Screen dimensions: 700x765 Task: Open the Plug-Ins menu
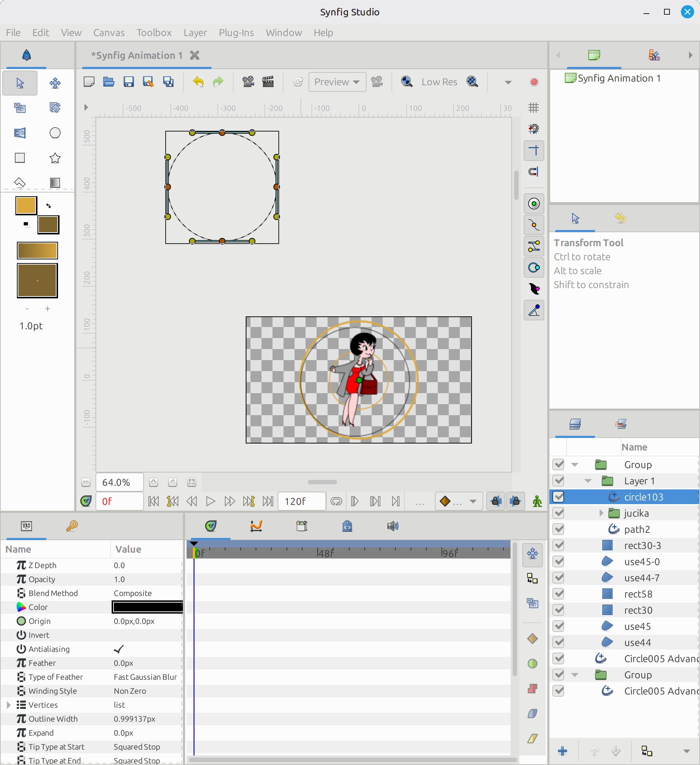[x=236, y=33]
